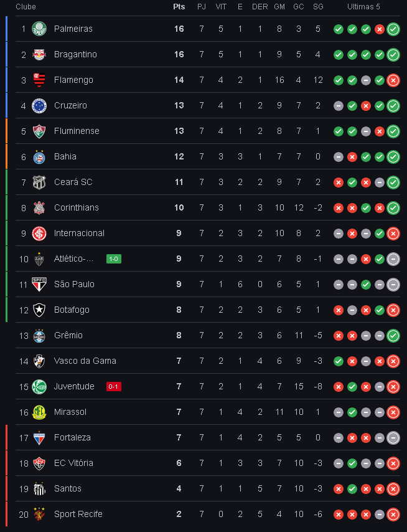Click the Cruzeiro club crest icon

(x=39, y=105)
